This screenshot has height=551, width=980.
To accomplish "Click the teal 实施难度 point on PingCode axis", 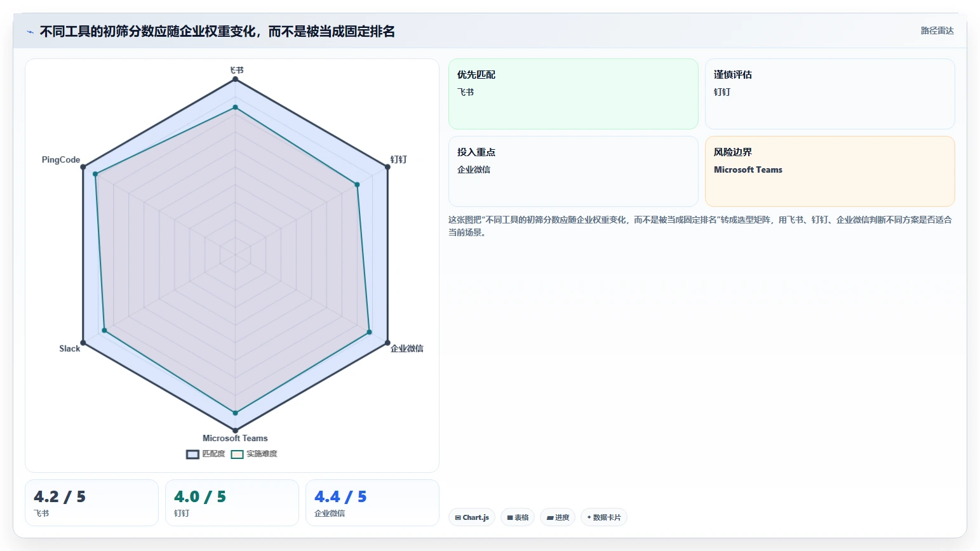I will point(95,174).
